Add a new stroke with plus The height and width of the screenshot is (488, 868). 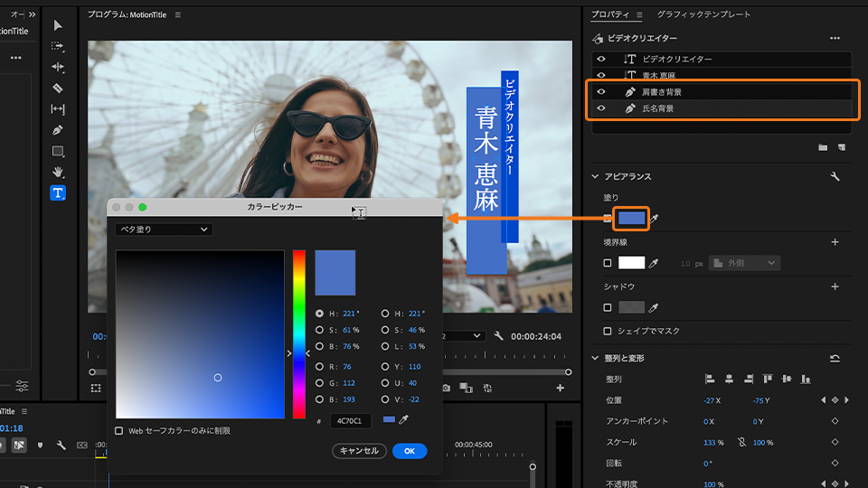835,242
